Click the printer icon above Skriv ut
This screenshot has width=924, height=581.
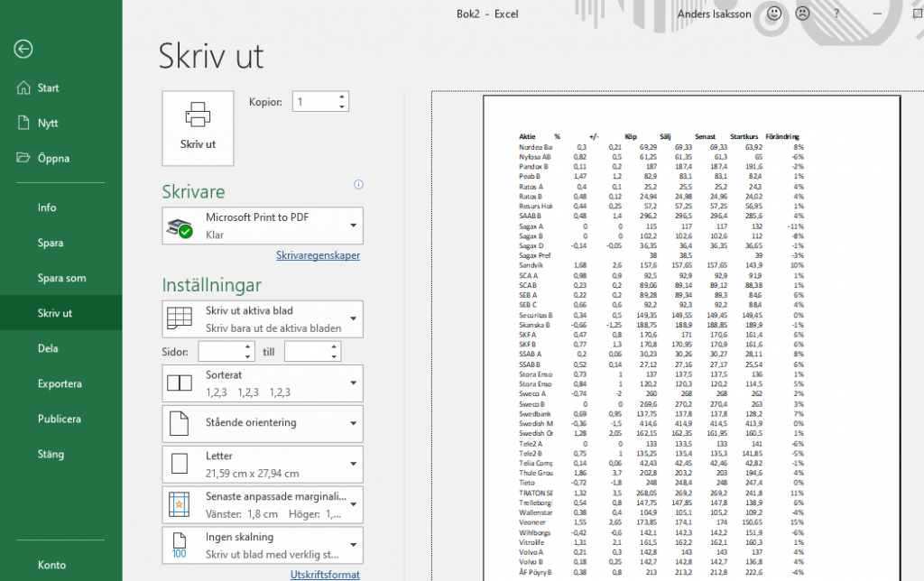(x=198, y=115)
